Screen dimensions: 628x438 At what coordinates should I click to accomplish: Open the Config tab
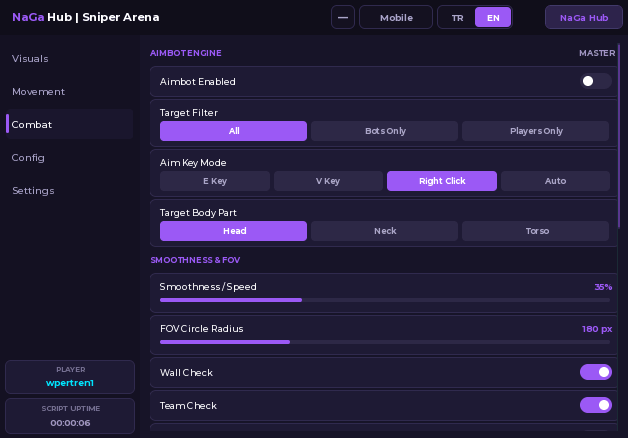(x=70, y=158)
